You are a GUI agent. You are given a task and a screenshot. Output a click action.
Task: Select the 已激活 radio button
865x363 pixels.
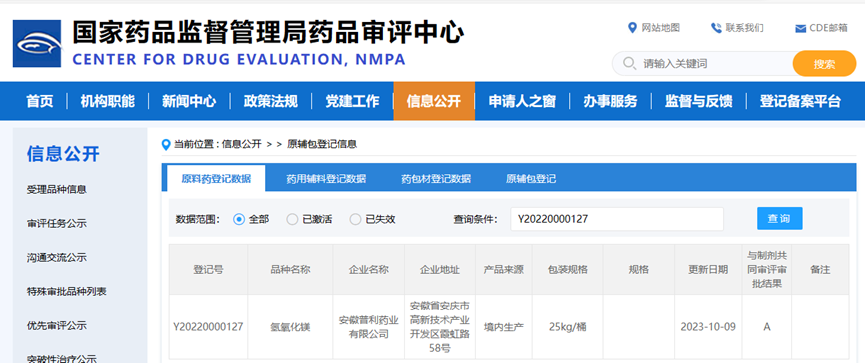(x=292, y=219)
